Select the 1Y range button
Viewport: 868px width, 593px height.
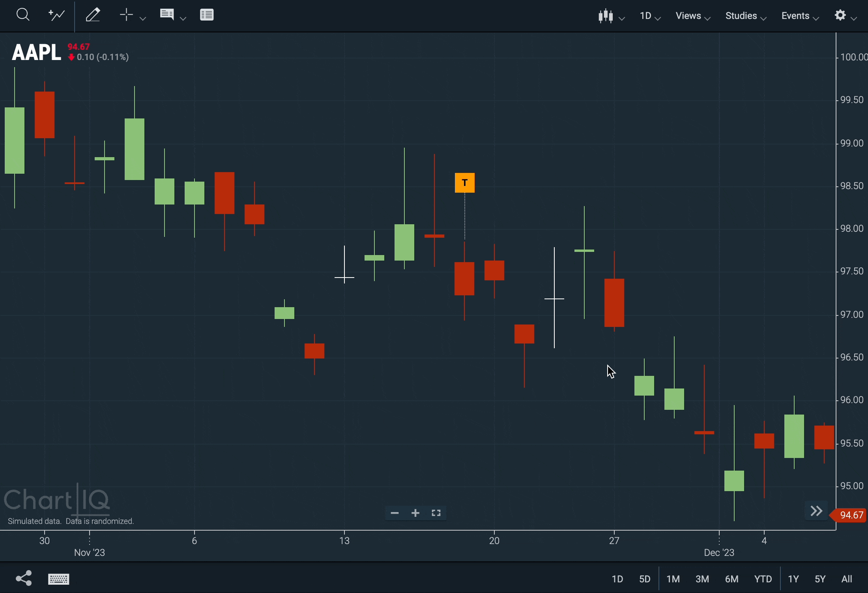pyautogui.click(x=793, y=579)
